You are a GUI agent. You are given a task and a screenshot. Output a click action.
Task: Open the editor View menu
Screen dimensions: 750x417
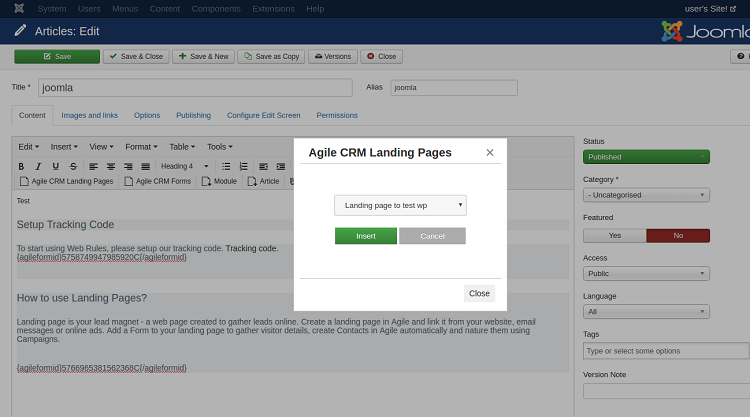(101, 147)
